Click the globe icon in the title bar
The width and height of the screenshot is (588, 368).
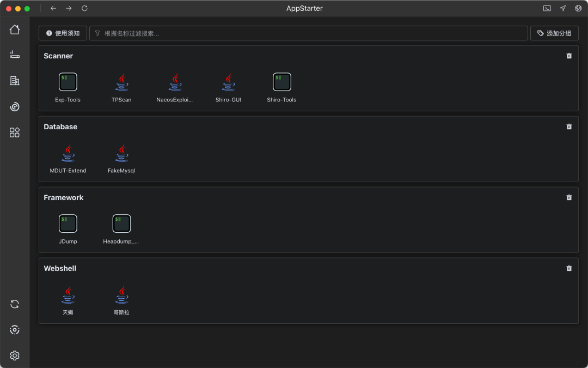578,8
